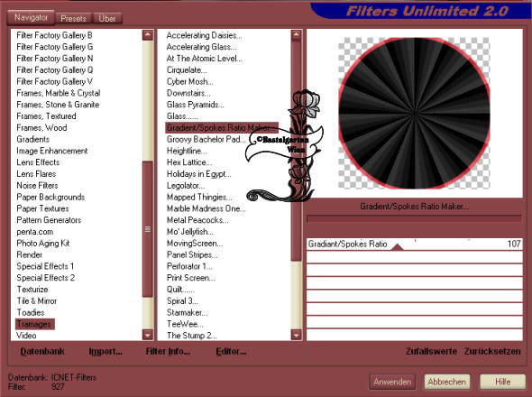Click the category list scroll-down arrow

[x=148, y=335]
